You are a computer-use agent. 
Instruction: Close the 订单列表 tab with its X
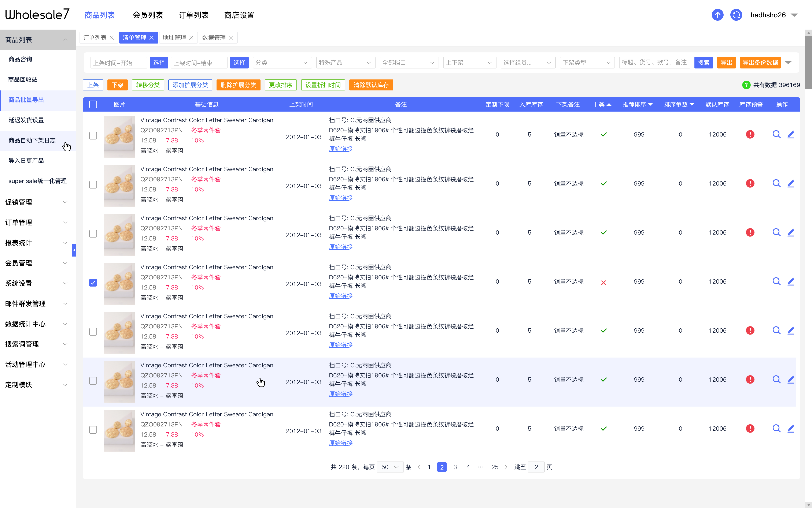tap(112, 38)
